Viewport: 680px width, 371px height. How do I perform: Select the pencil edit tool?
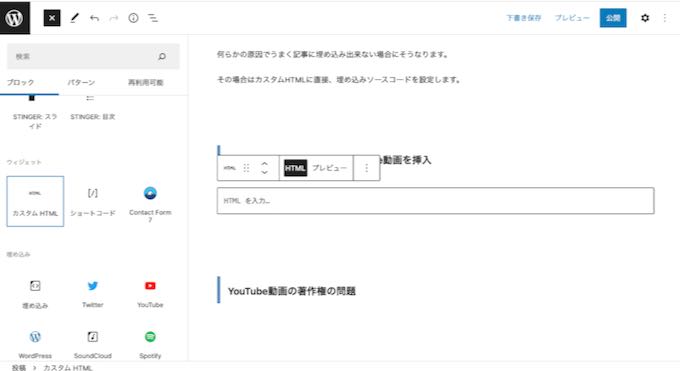pos(75,18)
